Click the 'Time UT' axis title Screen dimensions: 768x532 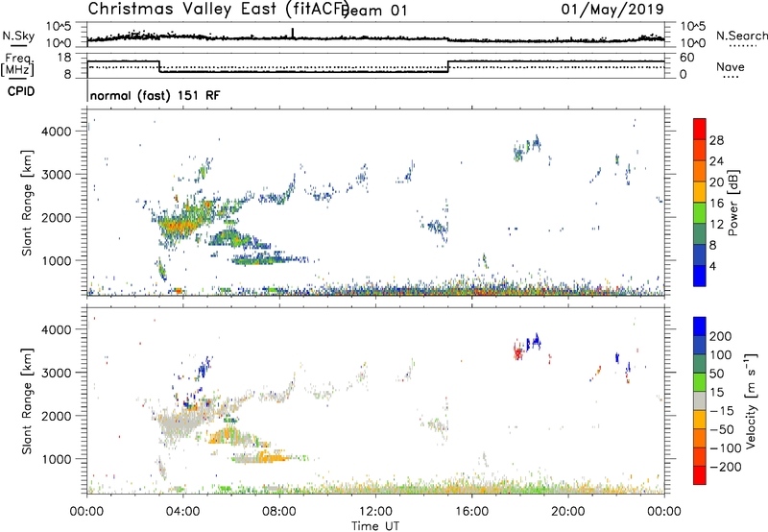point(375,526)
